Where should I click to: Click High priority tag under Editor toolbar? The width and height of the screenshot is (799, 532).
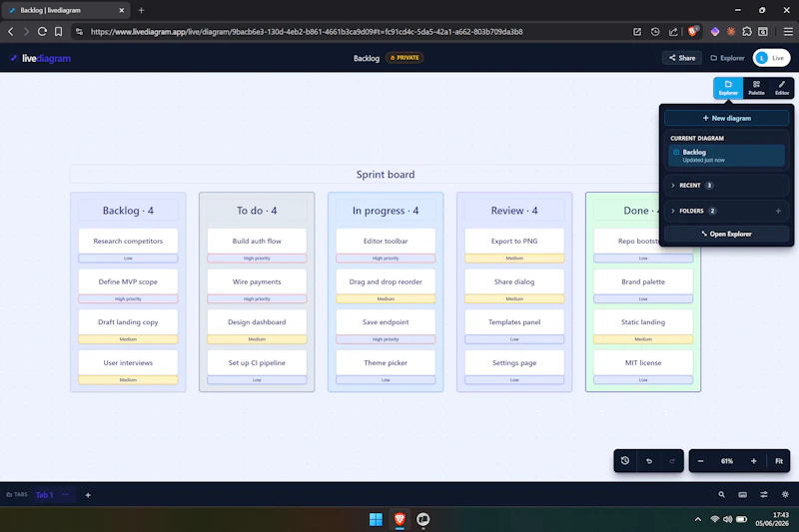coord(386,259)
